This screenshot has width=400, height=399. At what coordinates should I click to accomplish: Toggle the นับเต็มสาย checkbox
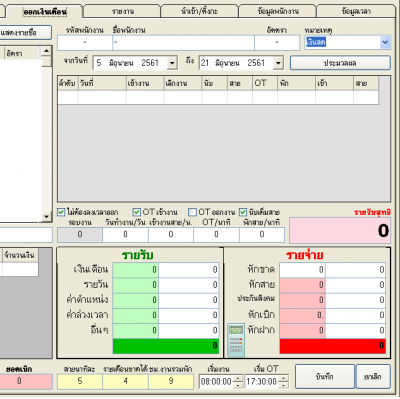(243, 212)
